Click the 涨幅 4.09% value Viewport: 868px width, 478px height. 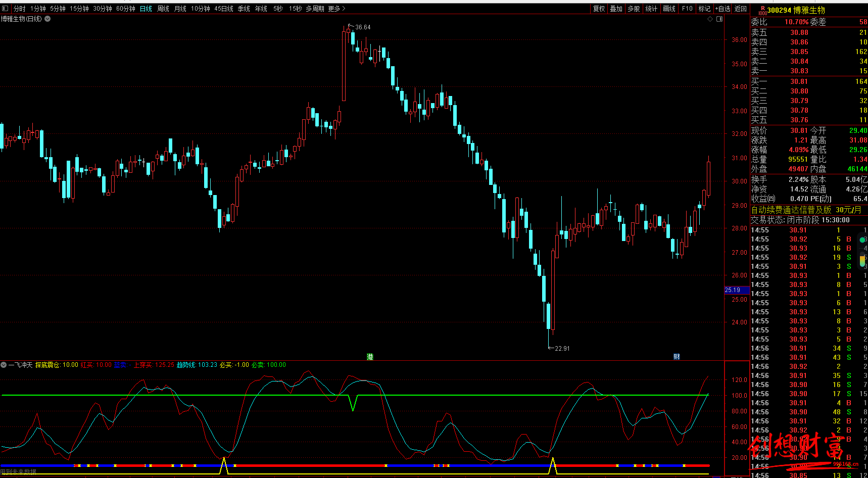799,150
